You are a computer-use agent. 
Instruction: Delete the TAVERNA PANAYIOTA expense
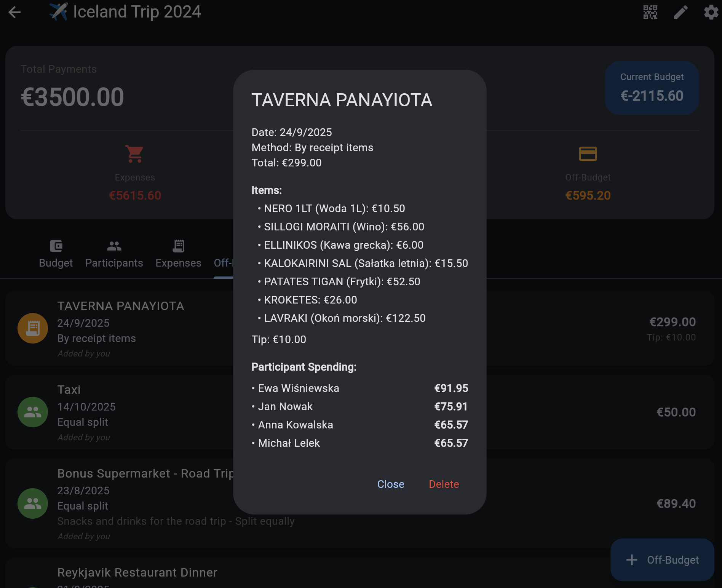[444, 484]
